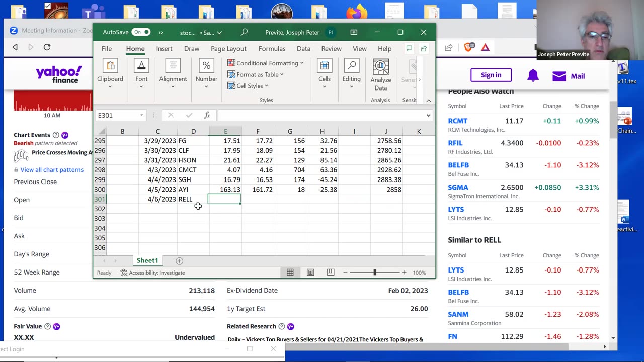Click the Comments icon in Excel ribbon
Viewport: 644px width, 362px height.
tap(409, 48)
